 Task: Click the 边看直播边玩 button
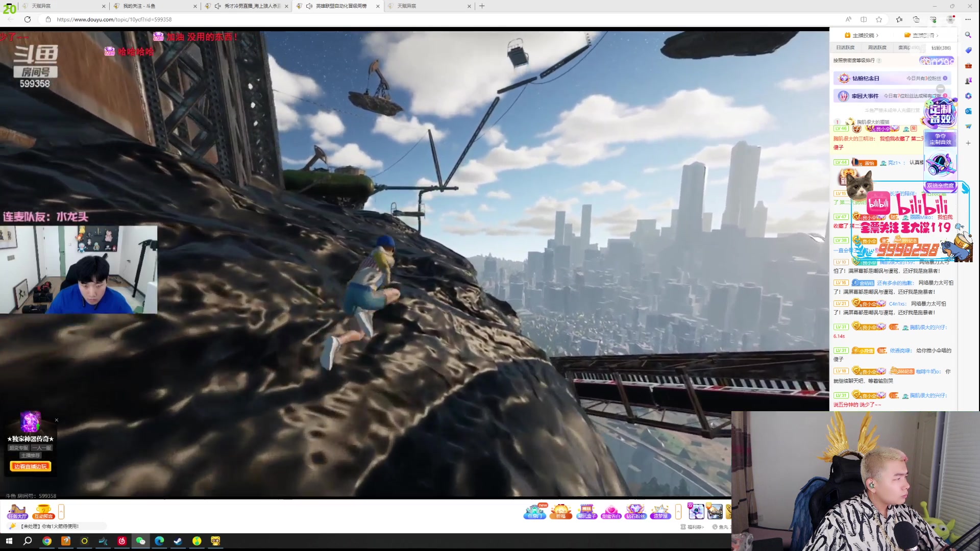31,466
